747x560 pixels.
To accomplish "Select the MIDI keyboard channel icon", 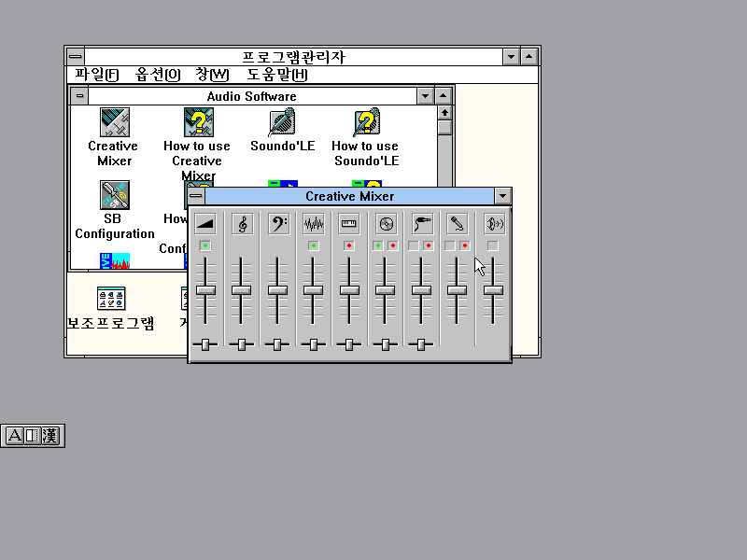I will [x=349, y=224].
